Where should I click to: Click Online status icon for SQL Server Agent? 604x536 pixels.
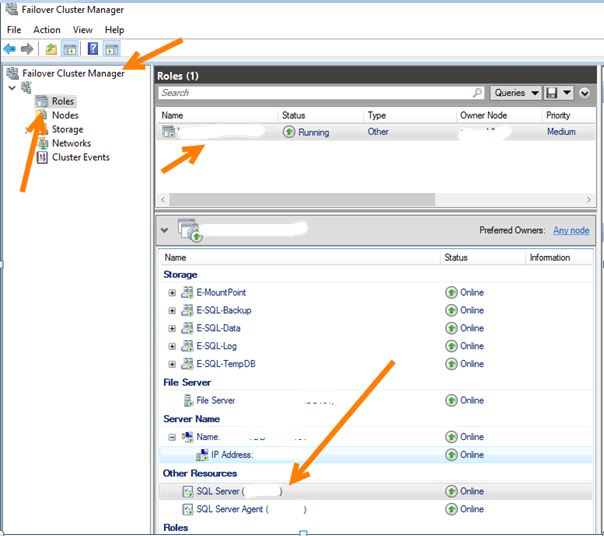tap(451, 509)
